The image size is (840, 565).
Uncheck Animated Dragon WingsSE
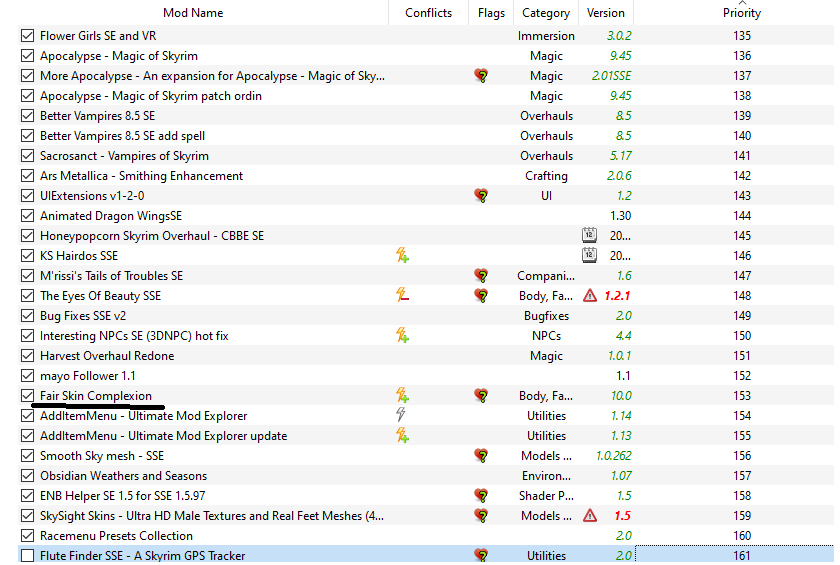(x=27, y=216)
